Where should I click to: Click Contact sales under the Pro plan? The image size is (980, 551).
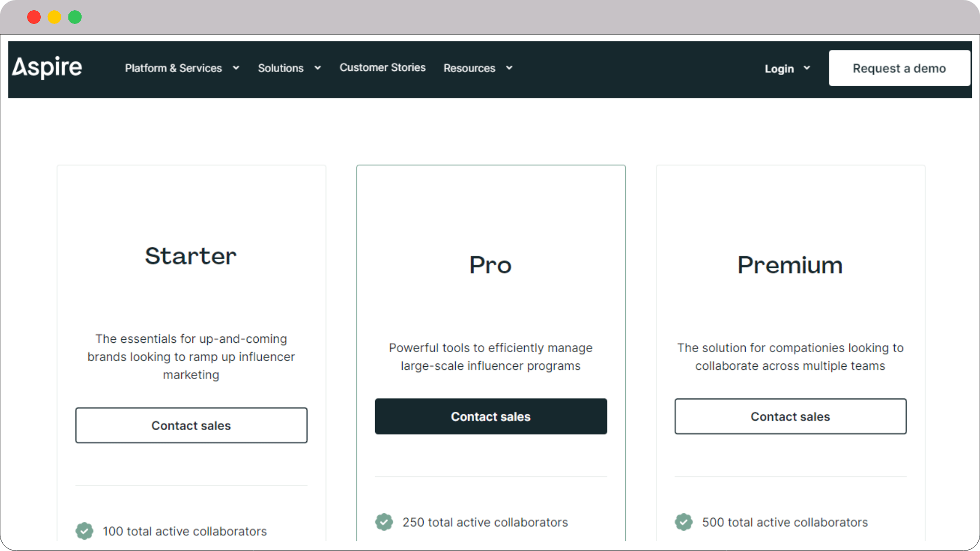click(x=491, y=416)
